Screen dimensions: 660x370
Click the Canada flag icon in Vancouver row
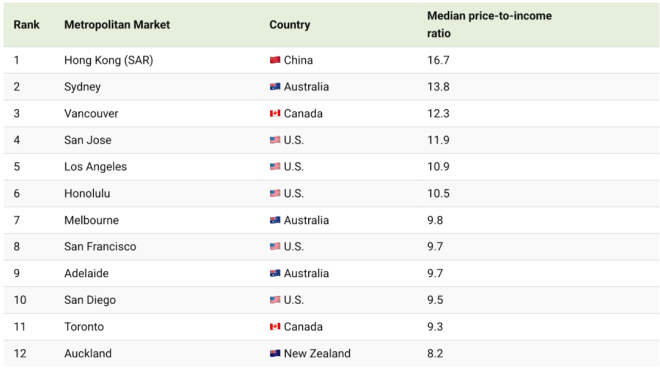[x=275, y=113]
